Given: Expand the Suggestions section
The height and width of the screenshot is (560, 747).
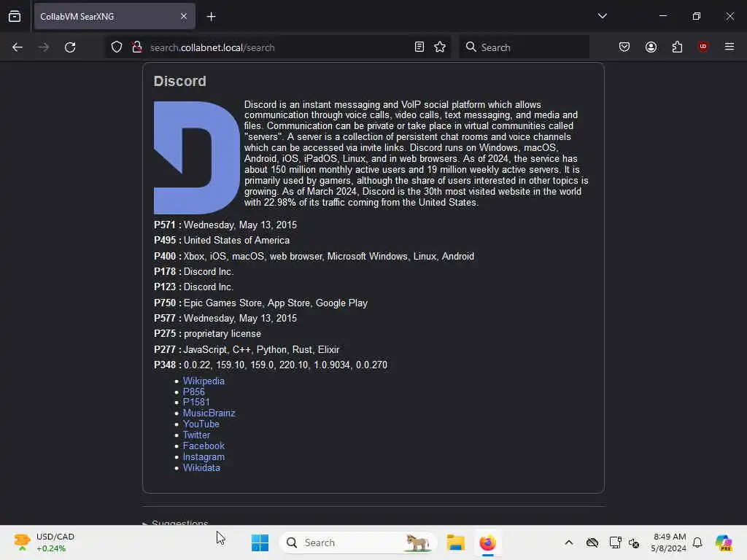Looking at the screenshot, I should coord(175,523).
